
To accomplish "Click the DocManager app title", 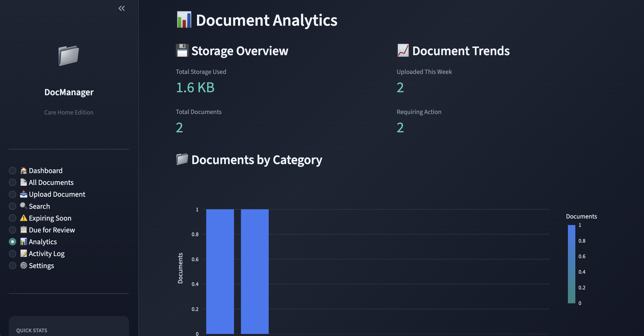I will [69, 92].
